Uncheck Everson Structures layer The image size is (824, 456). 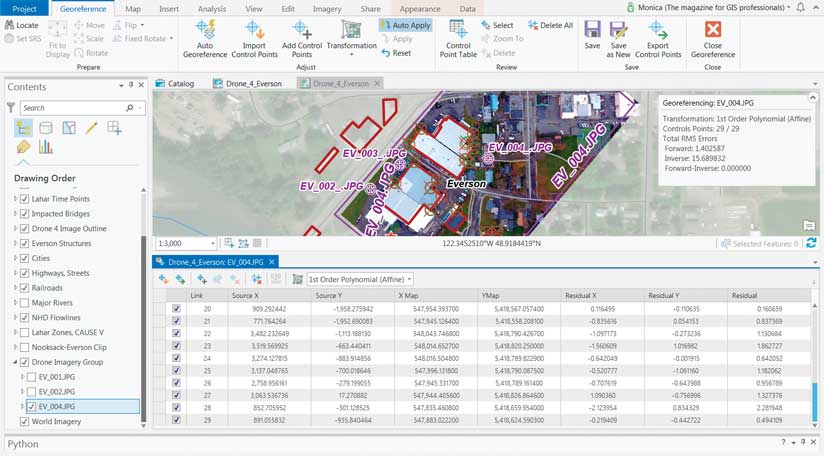(x=24, y=243)
